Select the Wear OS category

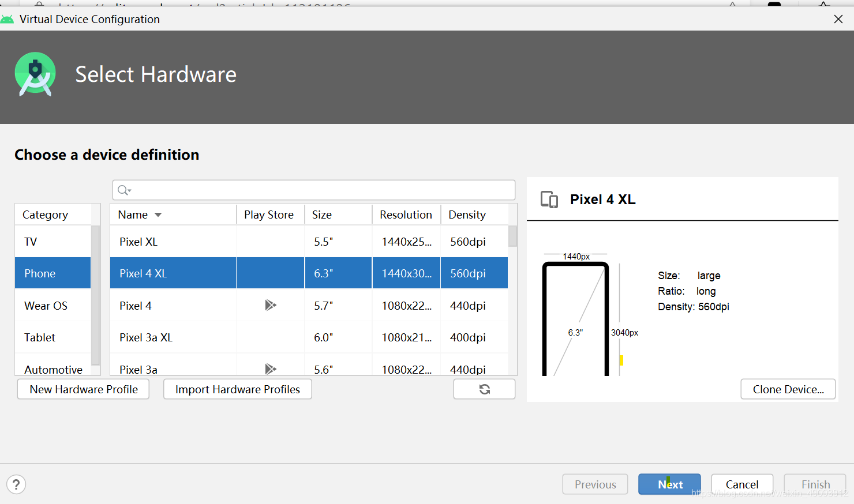53,306
